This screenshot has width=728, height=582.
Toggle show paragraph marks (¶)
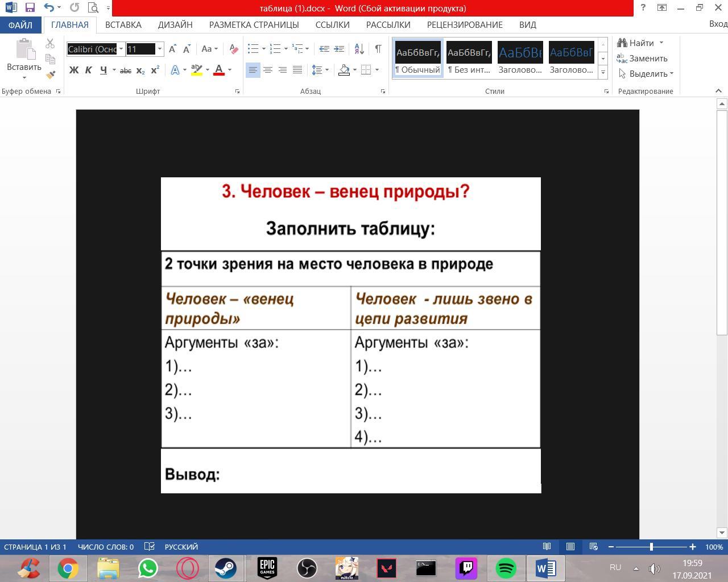point(378,49)
